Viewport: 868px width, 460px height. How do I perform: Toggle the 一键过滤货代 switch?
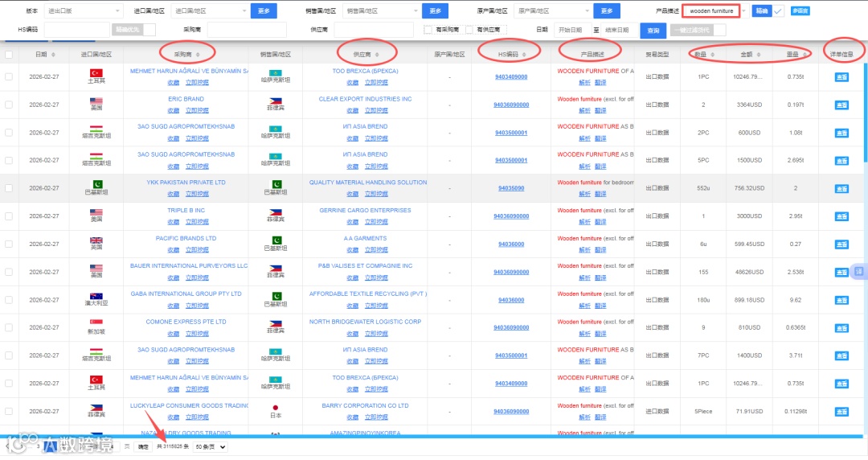click(698, 30)
